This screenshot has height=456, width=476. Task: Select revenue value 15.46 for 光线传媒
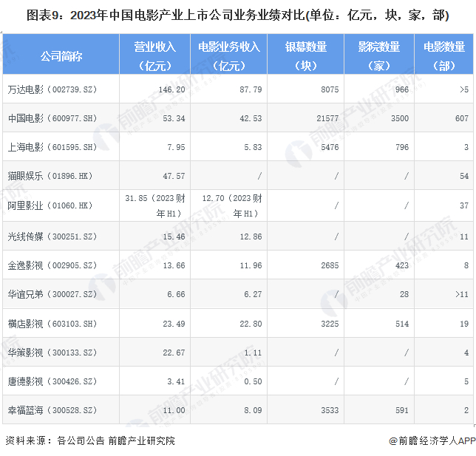(x=174, y=236)
